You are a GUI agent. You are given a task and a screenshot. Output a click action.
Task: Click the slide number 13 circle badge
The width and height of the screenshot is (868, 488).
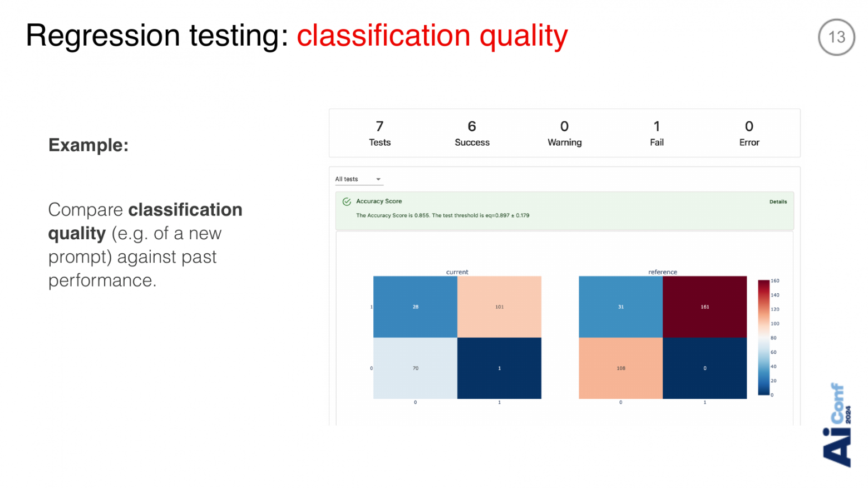point(836,37)
